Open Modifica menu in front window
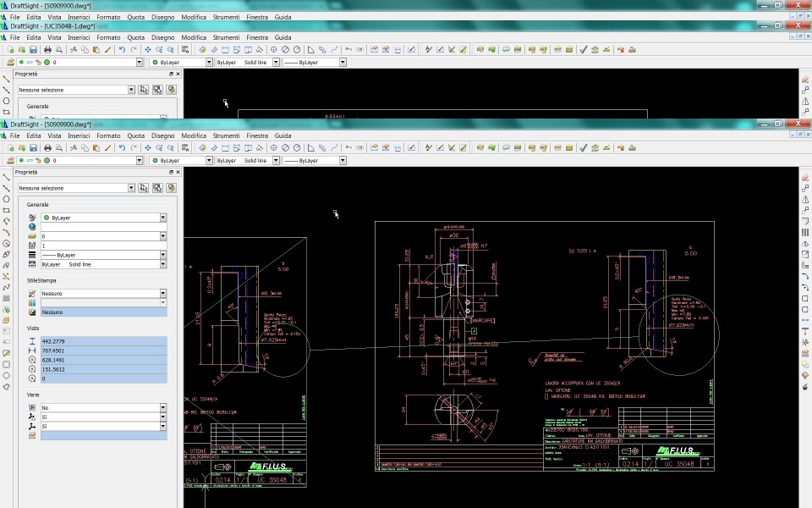This screenshot has width=812, height=508. pos(194,135)
